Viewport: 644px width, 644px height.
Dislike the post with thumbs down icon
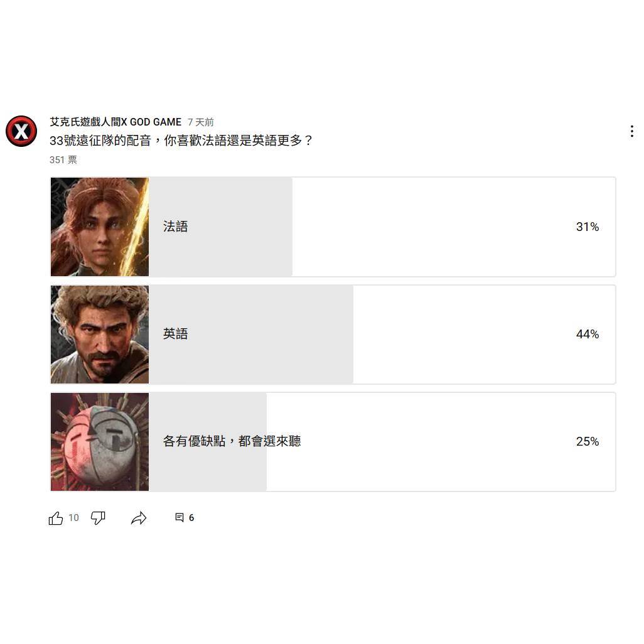point(98,518)
